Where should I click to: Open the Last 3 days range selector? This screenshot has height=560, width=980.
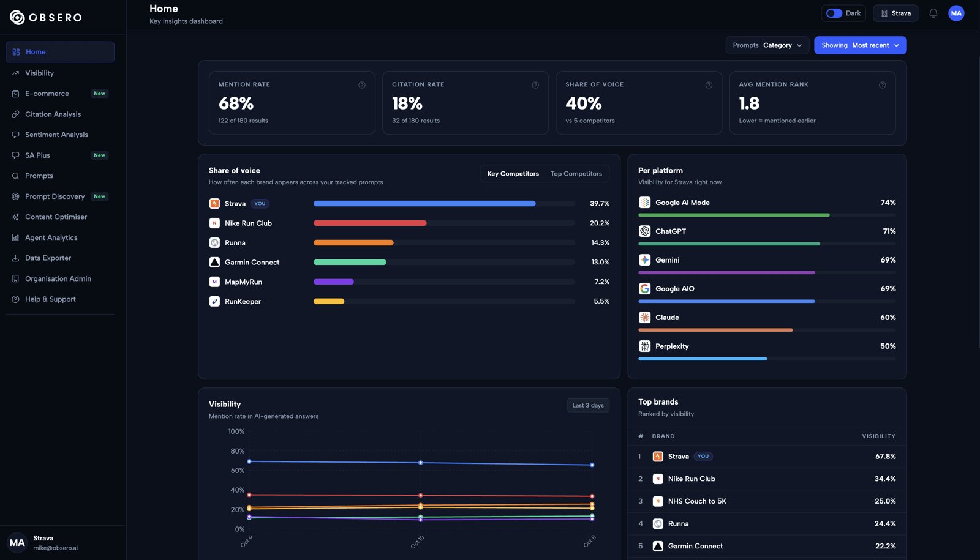pyautogui.click(x=588, y=405)
